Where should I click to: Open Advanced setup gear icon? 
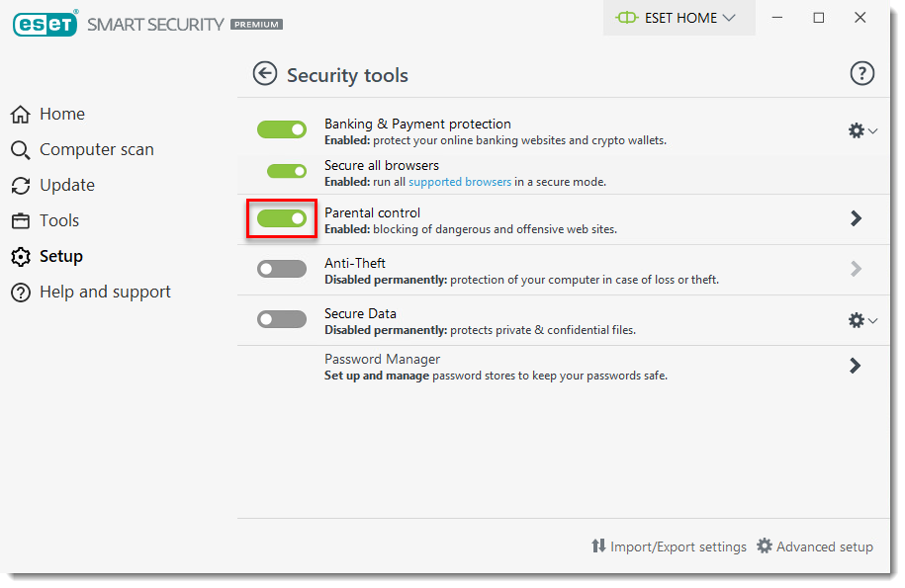click(x=765, y=546)
